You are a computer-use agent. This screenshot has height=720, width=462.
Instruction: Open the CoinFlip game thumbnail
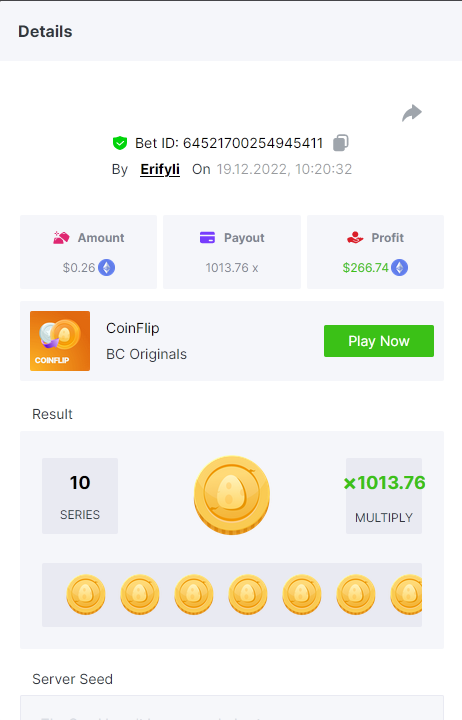[60, 341]
